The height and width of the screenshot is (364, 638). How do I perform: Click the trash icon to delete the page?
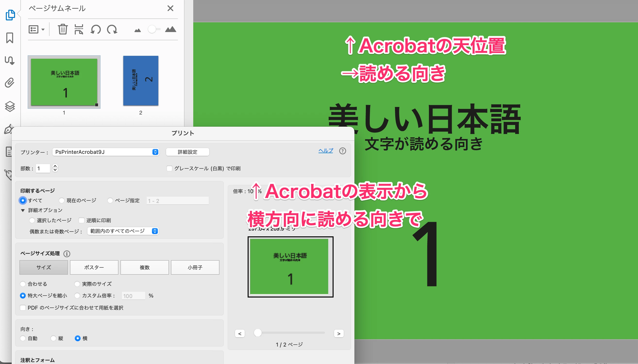coord(63,30)
